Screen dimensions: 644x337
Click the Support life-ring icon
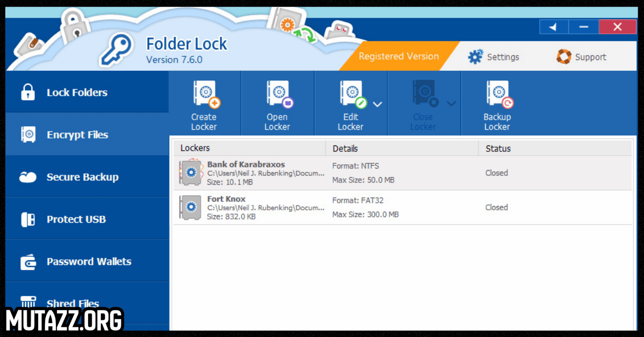563,56
